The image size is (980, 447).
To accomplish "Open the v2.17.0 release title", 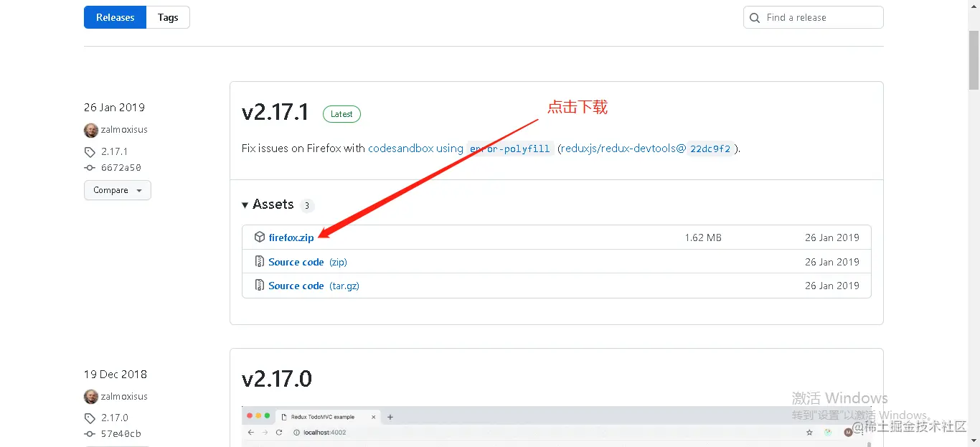I will click(277, 379).
